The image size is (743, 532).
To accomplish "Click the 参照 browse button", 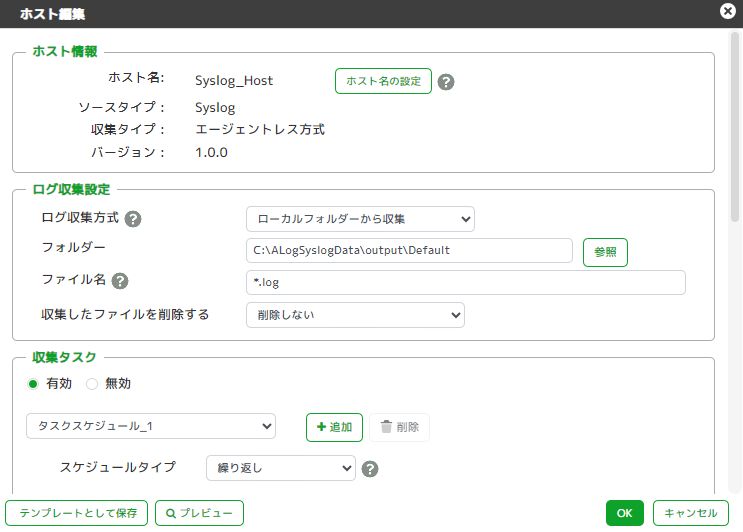I will [605, 252].
